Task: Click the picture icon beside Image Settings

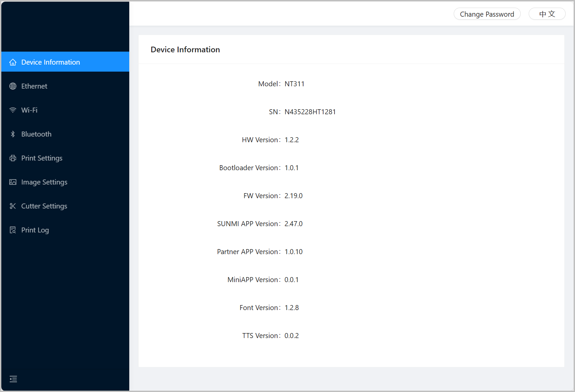Action: (x=13, y=182)
